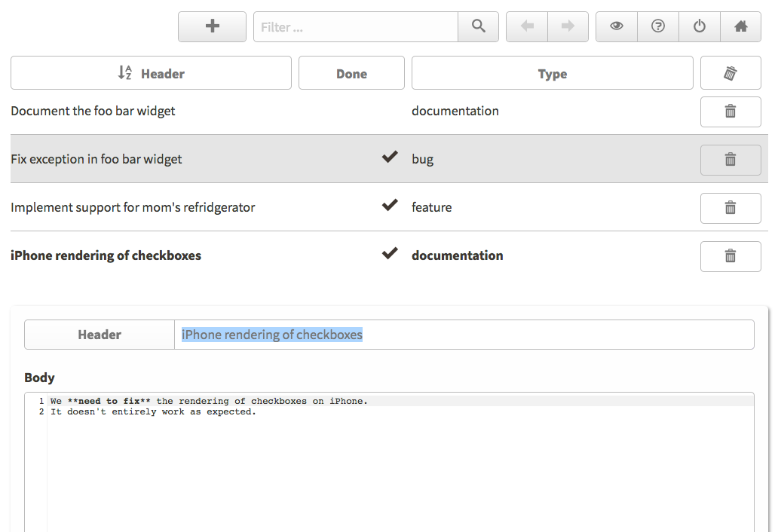Sort by the Done column
778x532 pixels.
[x=351, y=73]
